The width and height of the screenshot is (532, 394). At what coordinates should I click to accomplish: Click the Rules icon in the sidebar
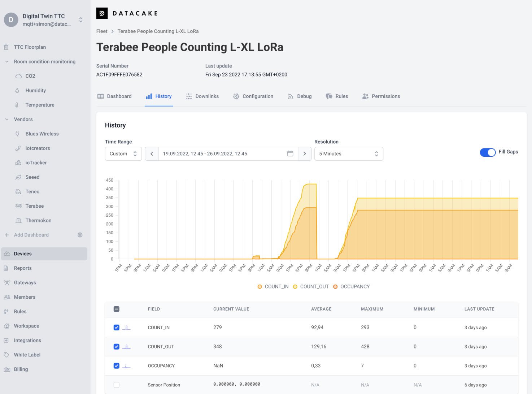click(x=6, y=312)
